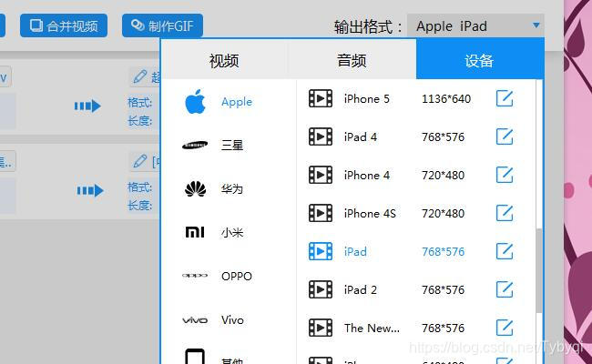Edit the iPhone 4 preset settings

[505, 175]
